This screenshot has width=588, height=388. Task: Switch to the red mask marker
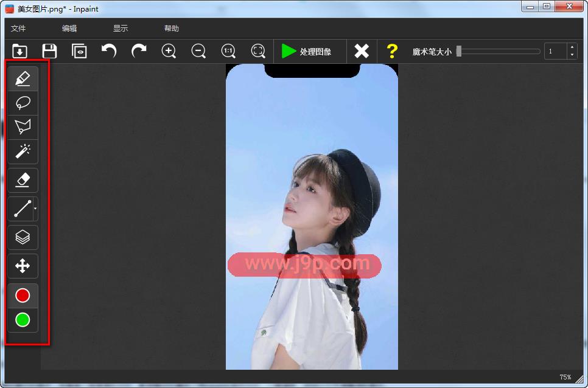[23, 296]
